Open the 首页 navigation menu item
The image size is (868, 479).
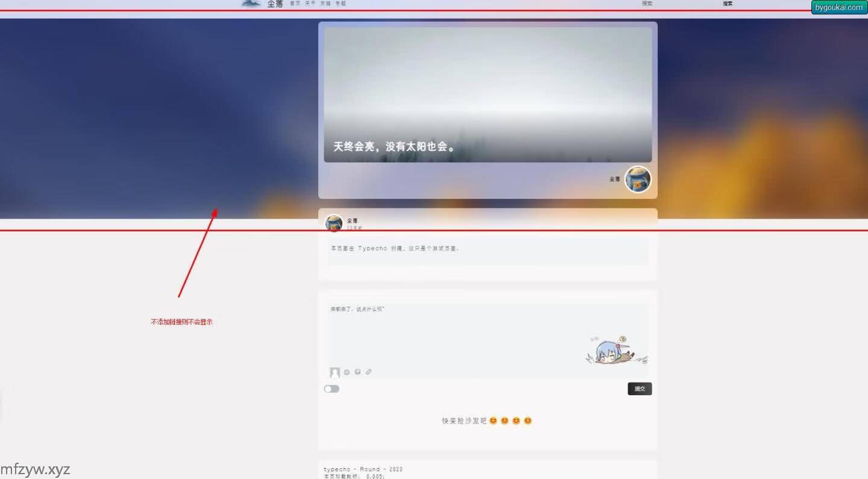click(295, 4)
